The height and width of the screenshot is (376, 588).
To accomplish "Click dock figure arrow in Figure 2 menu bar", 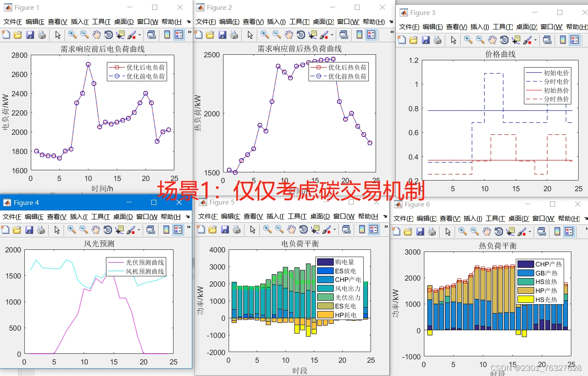I will (x=391, y=21).
